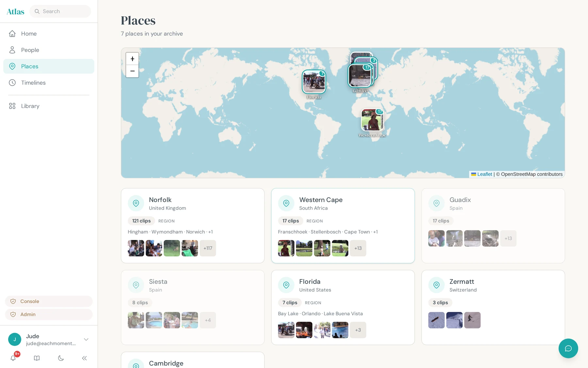Open the notifications bell
Viewport: 588px width, 368px height.
pyautogui.click(x=13, y=358)
